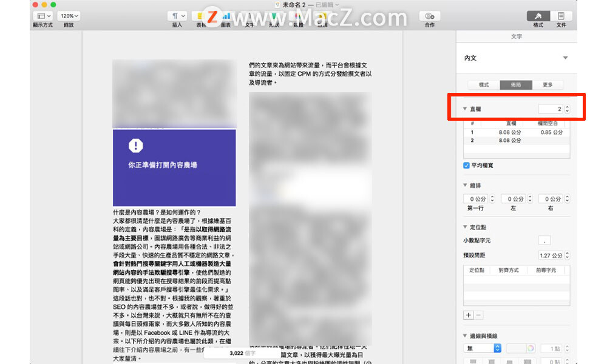607x364 pixels.
Task: Collapse the 定位點 tabs section
Action: (465, 227)
